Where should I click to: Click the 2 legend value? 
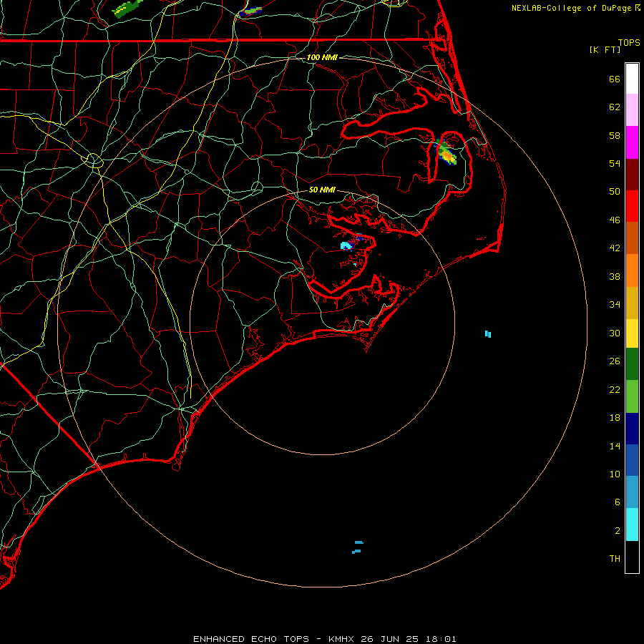point(618,531)
